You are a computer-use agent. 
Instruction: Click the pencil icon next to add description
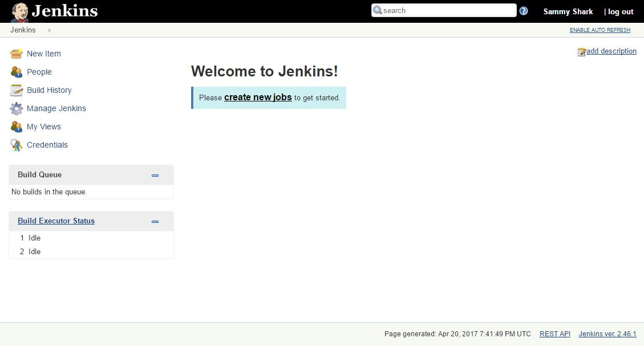click(x=581, y=51)
